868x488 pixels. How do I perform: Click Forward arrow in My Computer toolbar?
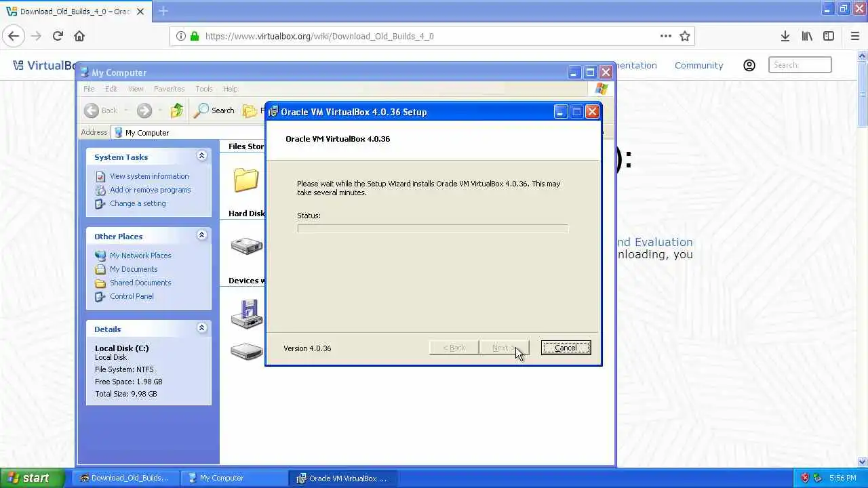pos(144,110)
